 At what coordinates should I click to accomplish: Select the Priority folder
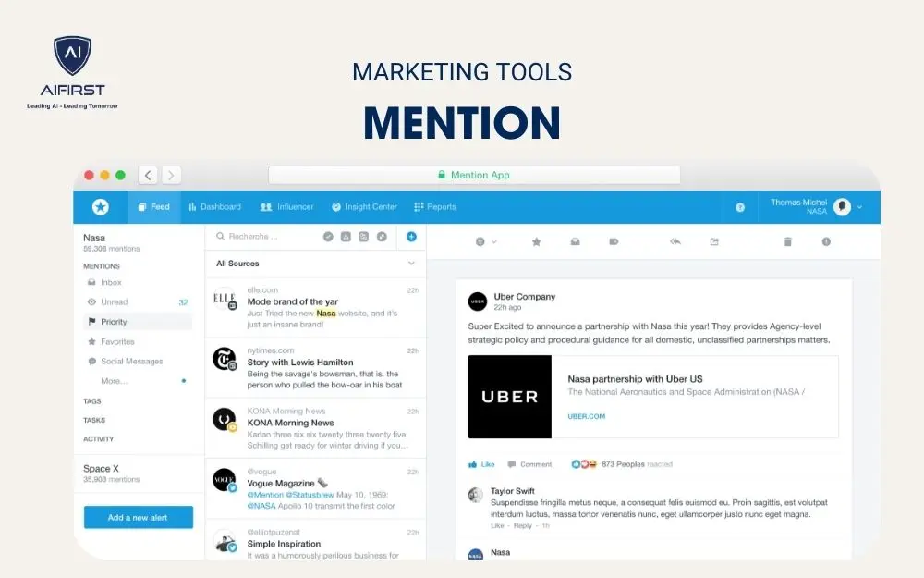point(138,322)
